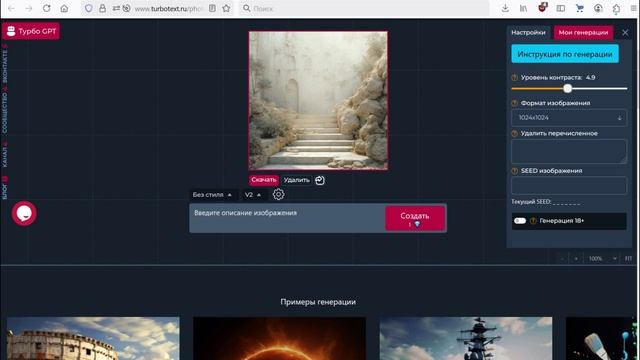The height and width of the screenshot is (360, 640).
Task: Close the settings panel with the X
Action: click(x=625, y=33)
